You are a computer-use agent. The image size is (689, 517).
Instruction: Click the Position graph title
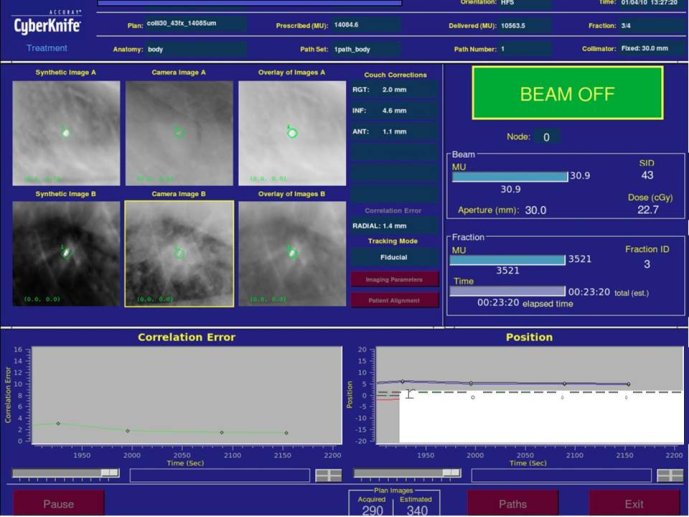point(529,337)
